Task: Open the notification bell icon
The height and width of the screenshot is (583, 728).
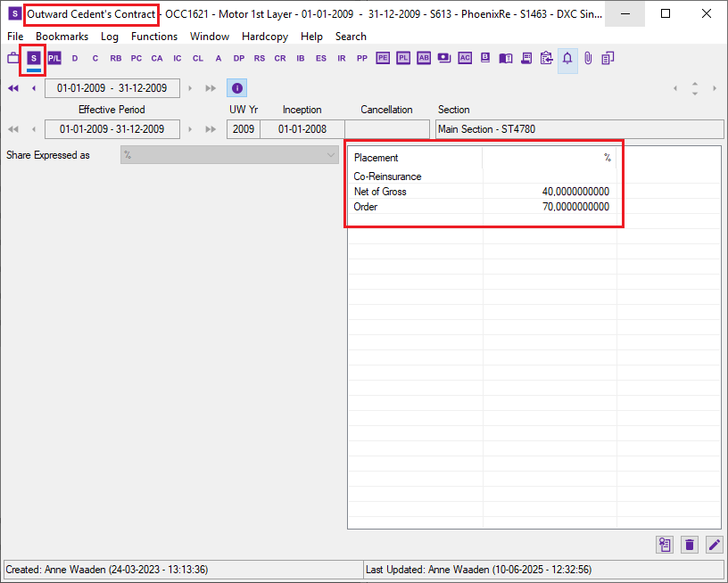Action: coord(567,59)
